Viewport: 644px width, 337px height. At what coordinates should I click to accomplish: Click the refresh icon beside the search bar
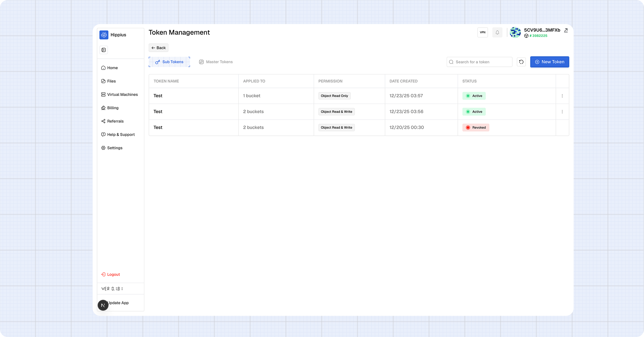click(x=521, y=62)
